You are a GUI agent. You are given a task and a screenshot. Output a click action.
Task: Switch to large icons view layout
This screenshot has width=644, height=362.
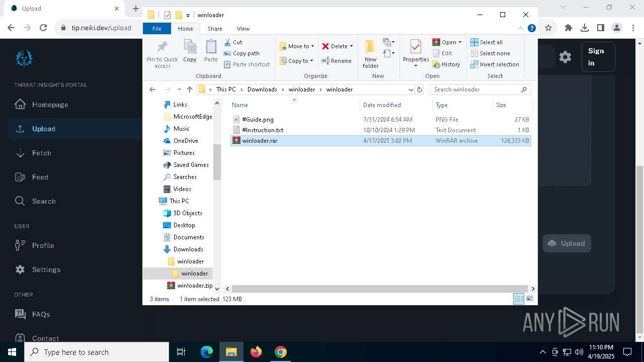click(x=529, y=299)
